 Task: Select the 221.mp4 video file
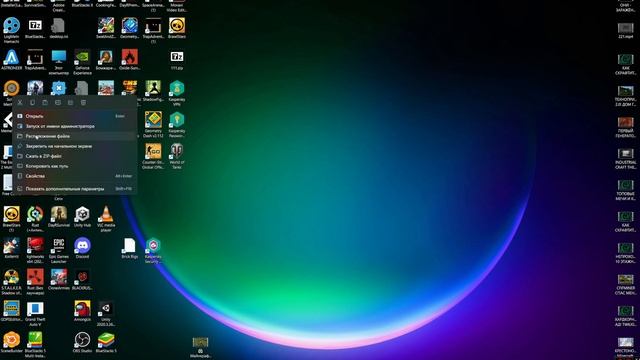tap(625, 31)
